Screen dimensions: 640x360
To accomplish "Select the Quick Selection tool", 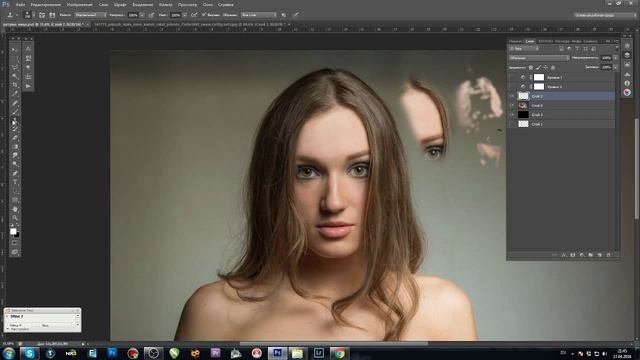I will click(x=15, y=76).
